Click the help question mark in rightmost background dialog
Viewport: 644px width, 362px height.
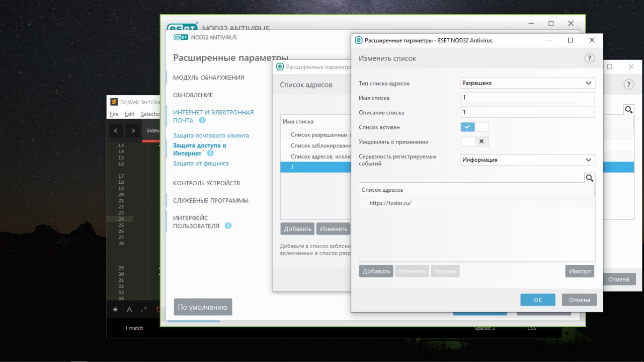tap(628, 85)
